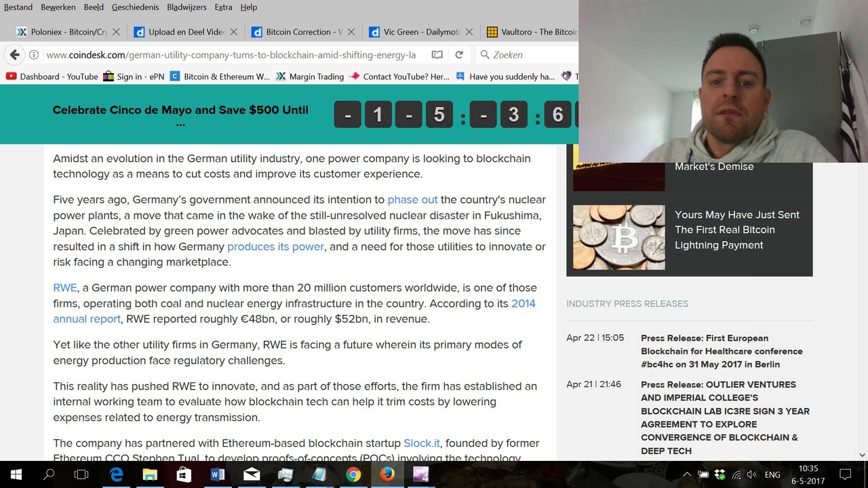This screenshot has width=868, height=488.
Task: Open the Blockchain for Healthcare press release
Action: pos(722,351)
